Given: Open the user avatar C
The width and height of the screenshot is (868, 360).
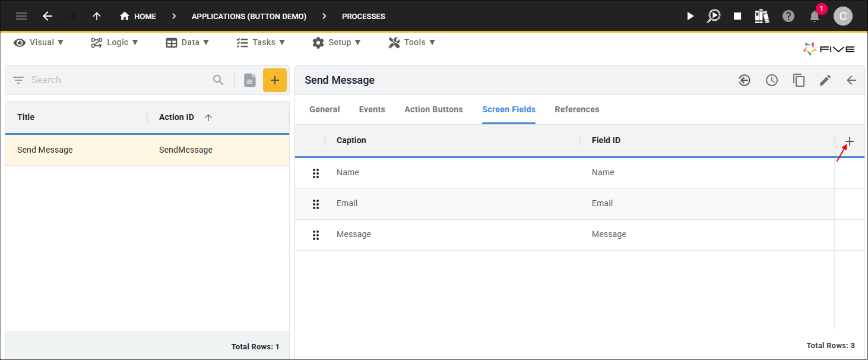Looking at the screenshot, I should click(843, 16).
